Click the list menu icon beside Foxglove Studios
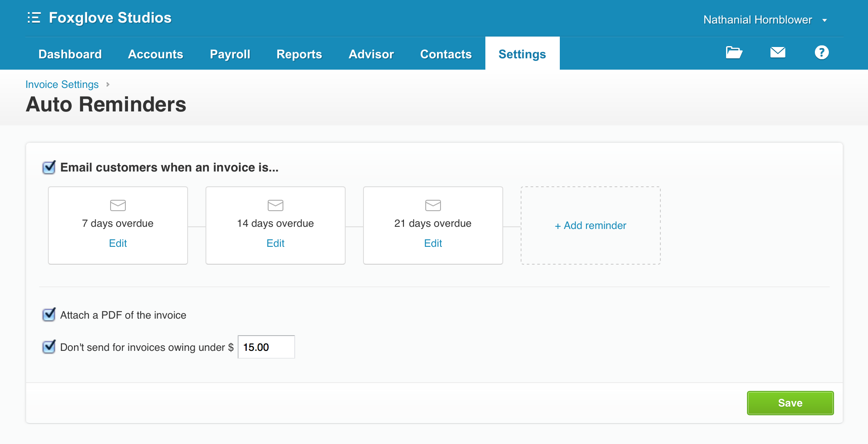 (x=34, y=18)
